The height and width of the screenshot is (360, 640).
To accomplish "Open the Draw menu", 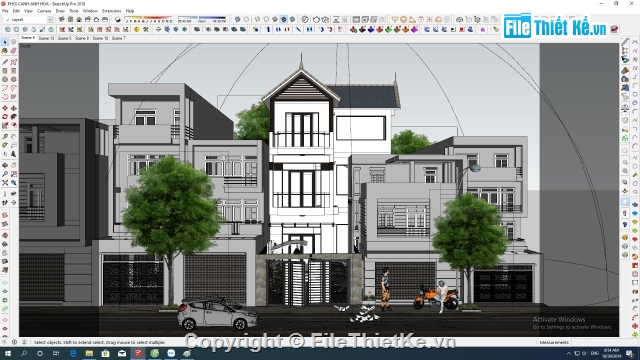I will point(60,11).
